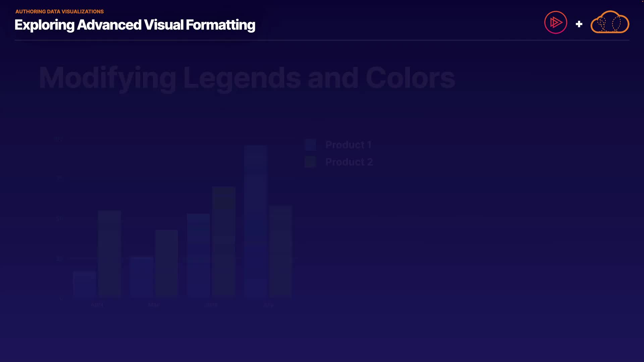
Task: Click the white plus sign between logos
Action: [579, 24]
